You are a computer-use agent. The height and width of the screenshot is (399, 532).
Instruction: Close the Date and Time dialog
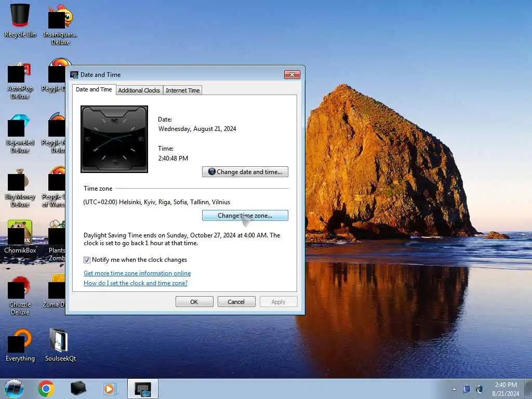point(292,74)
